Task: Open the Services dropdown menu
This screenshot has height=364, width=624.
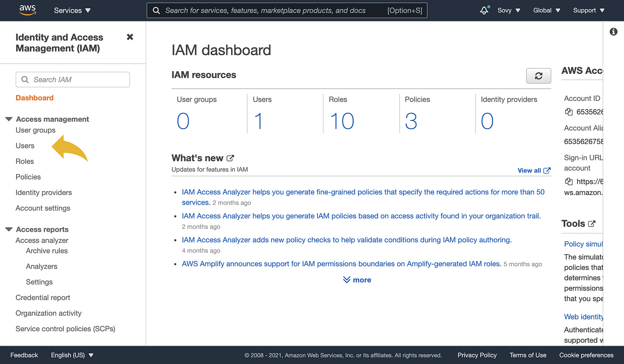Action: pos(72,10)
